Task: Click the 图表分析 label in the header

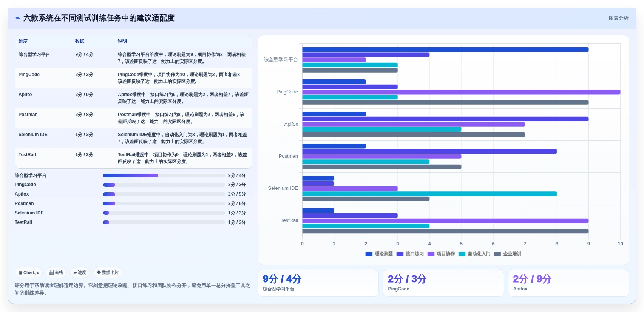Action: [x=618, y=18]
